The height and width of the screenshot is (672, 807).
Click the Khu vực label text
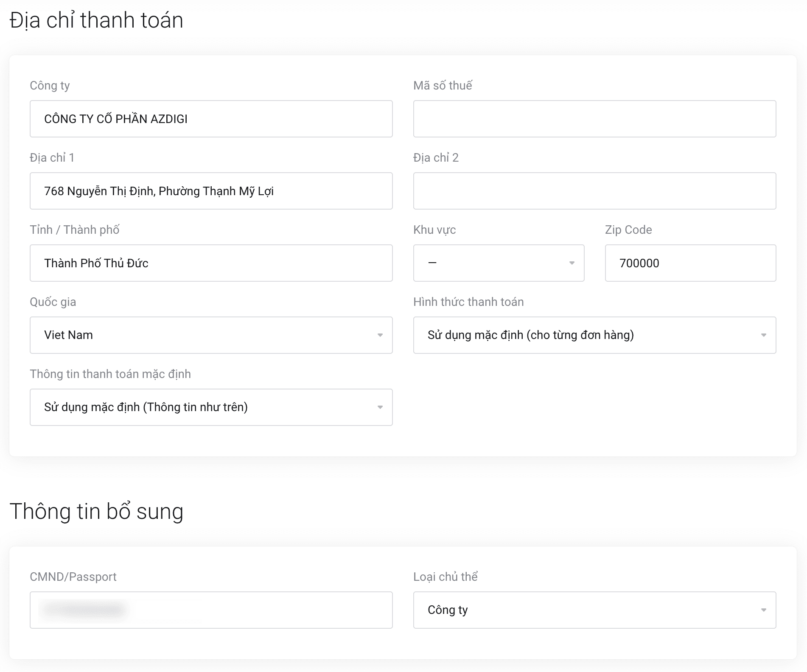tap(434, 230)
